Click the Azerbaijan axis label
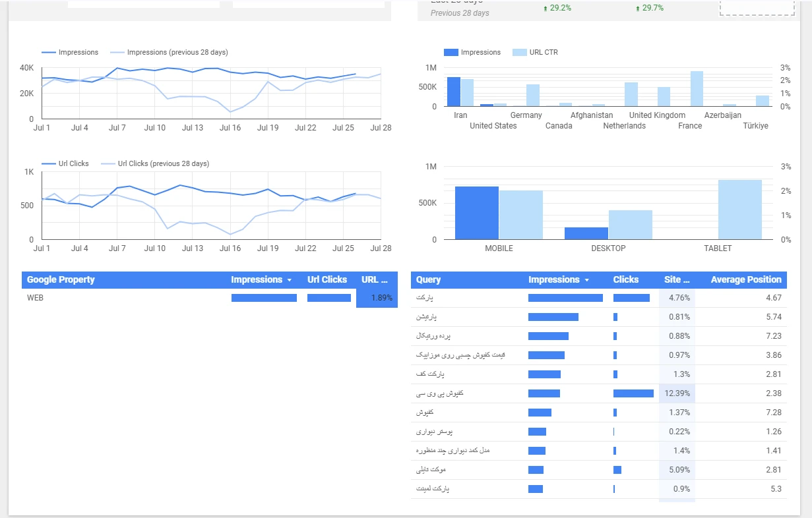This screenshot has width=812, height=518. [x=723, y=115]
